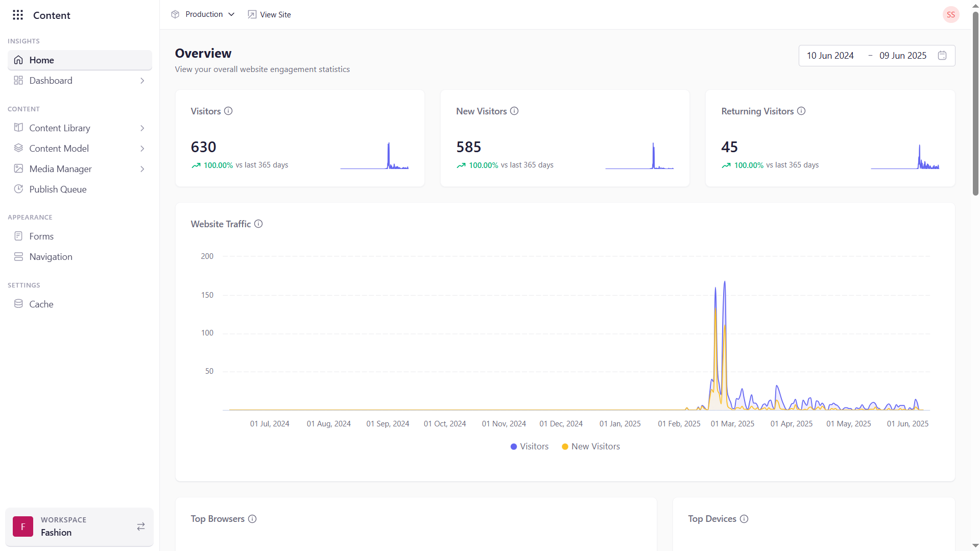The height and width of the screenshot is (551, 980).
Task: Open the apps grid menu icon
Action: (x=18, y=15)
